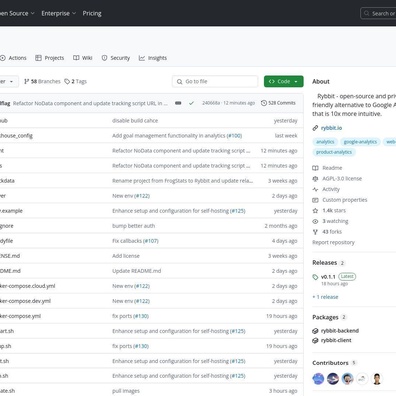Image resolution: width=396 pixels, height=396 pixels.
Task: Open the rybbit-client package
Action: 336,340
